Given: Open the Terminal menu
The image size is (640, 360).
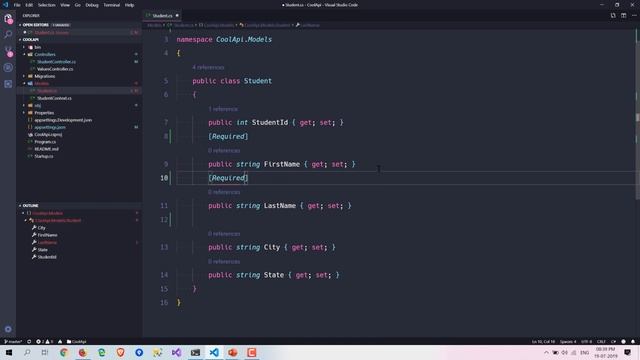Looking at the screenshot, I should coord(111,5).
